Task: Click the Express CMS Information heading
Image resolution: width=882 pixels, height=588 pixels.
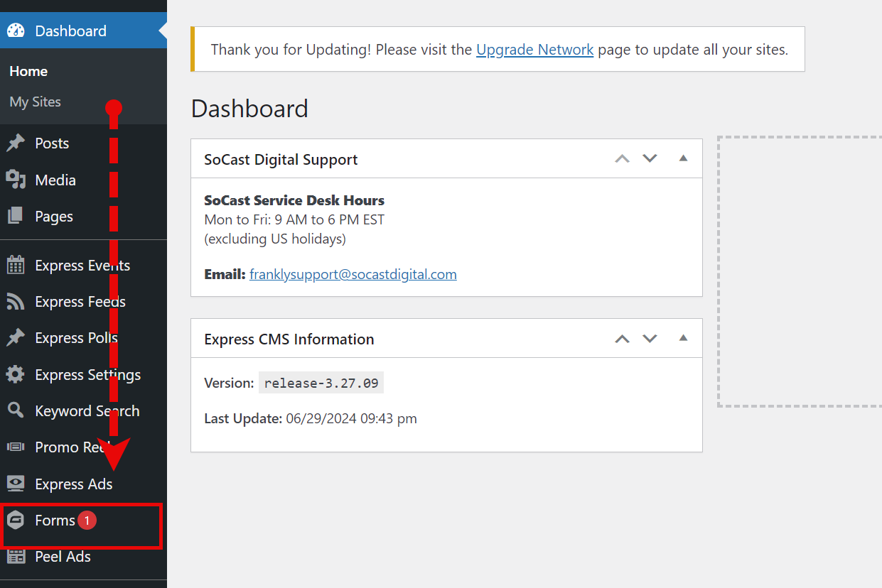Action: pos(289,339)
